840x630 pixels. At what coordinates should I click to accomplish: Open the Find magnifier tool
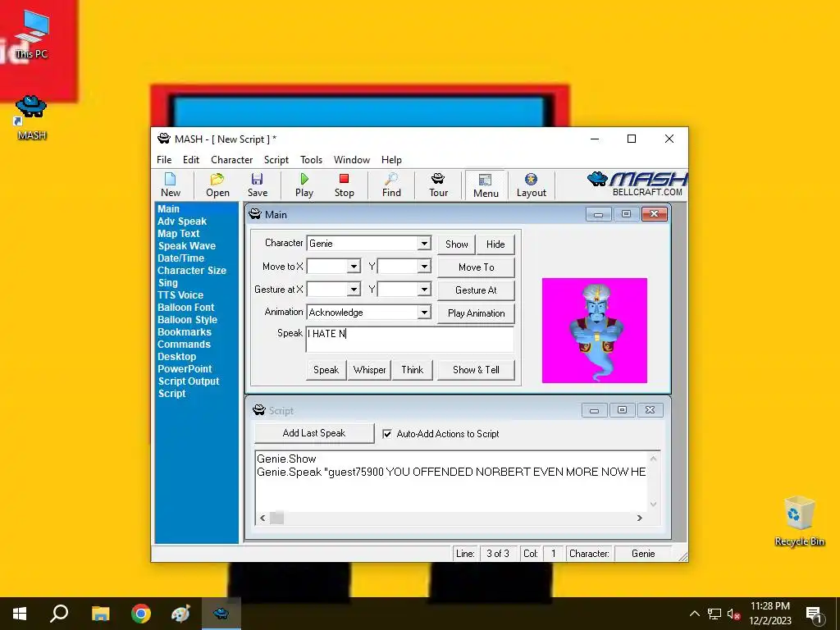(x=391, y=185)
